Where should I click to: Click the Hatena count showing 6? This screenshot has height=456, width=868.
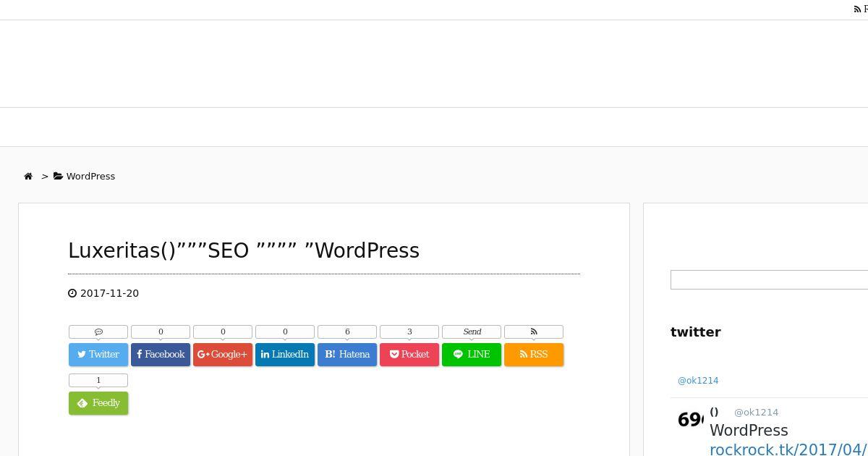[347, 332]
